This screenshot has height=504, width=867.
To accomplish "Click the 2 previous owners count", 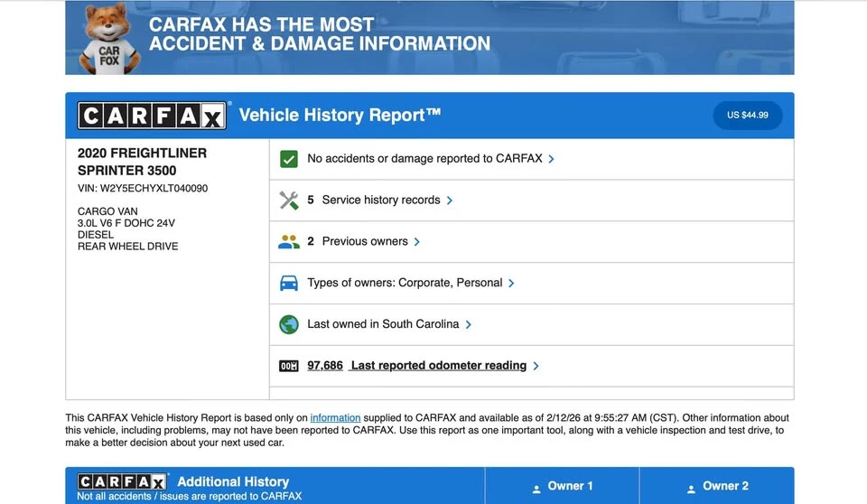I will click(x=311, y=241).
